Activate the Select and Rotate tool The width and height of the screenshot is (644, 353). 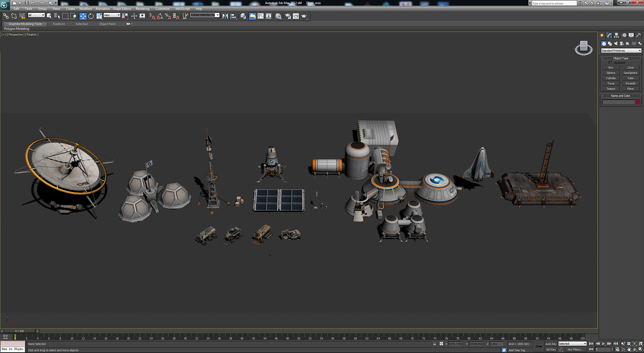pyautogui.click(x=91, y=15)
